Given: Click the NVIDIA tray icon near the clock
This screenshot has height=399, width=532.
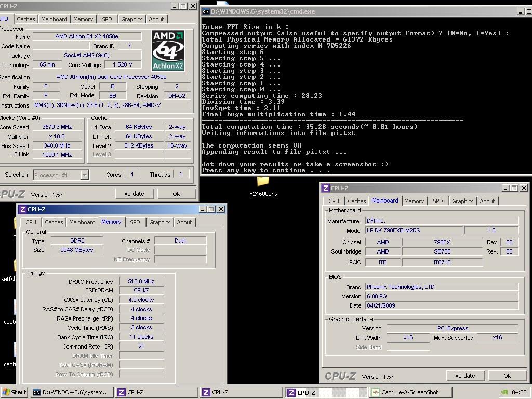Looking at the screenshot, I should [x=504, y=392].
